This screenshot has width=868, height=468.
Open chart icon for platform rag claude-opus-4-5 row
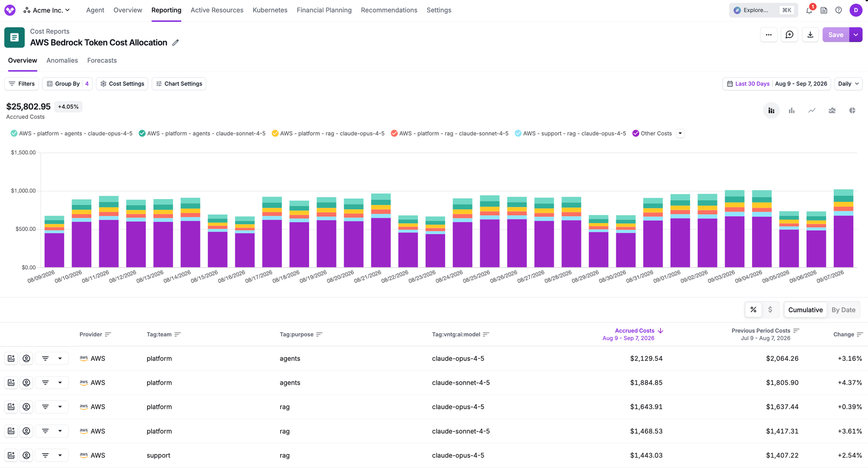[x=11, y=407]
